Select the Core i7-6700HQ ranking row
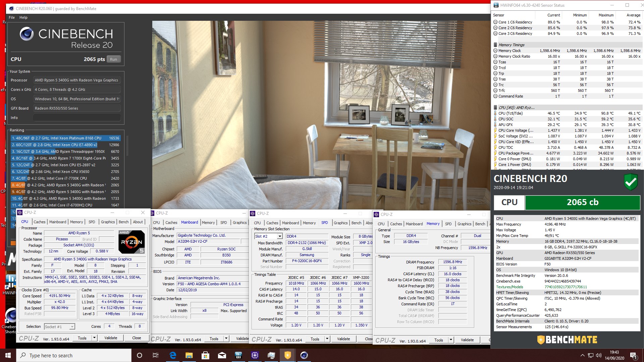The height and width of the screenshot is (362, 644). coord(65,205)
